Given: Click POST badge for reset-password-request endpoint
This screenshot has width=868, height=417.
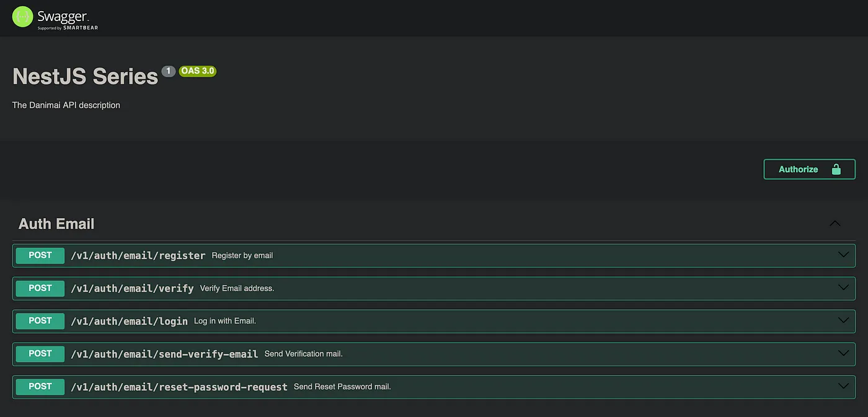Looking at the screenshot, I should pyautogui.click(x=40, y=387).
